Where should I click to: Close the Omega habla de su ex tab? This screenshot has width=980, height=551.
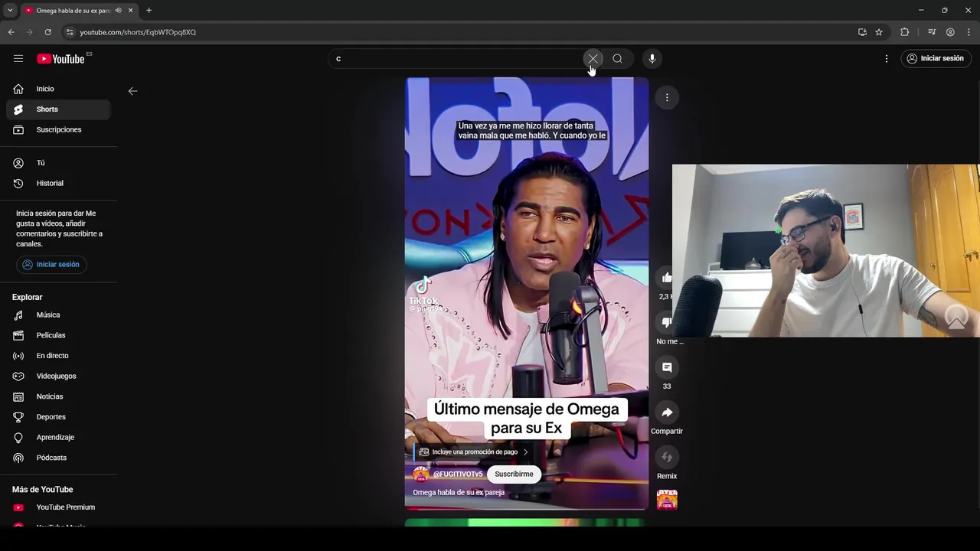pos(130,10)
